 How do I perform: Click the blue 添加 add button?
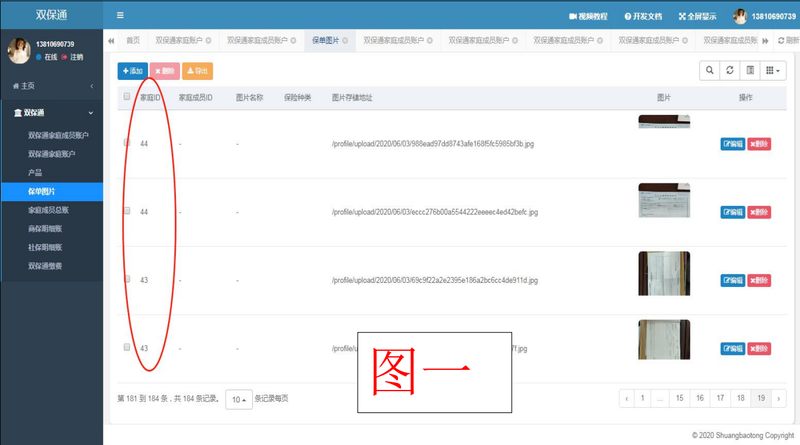(133, 71)
